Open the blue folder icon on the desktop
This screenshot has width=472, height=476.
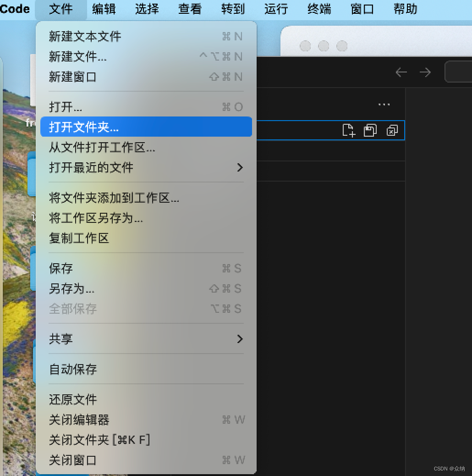pyautogui.click(x=32, y=174)
